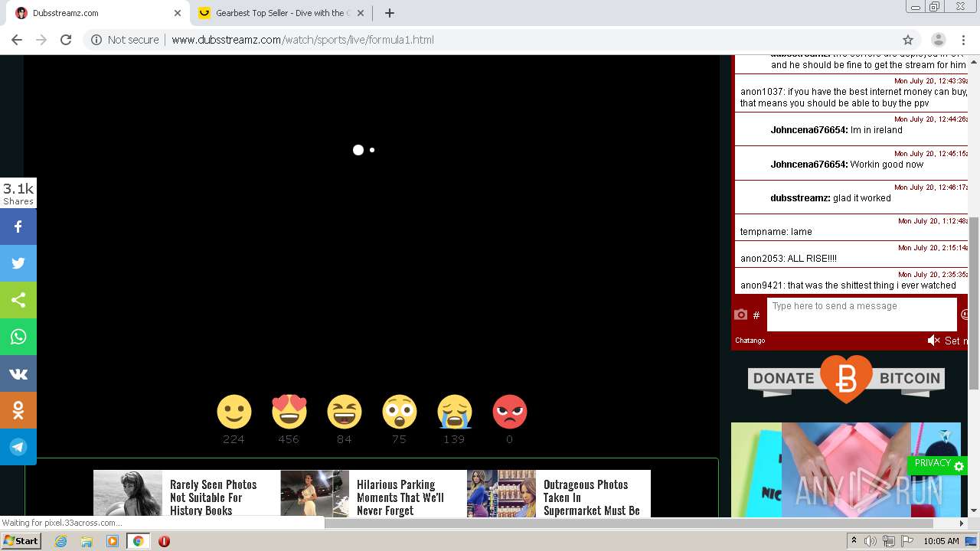This screenshot has height=551, width=980.
Task: Open the Chrome profile avatar
Action: [x=939, y=40]
